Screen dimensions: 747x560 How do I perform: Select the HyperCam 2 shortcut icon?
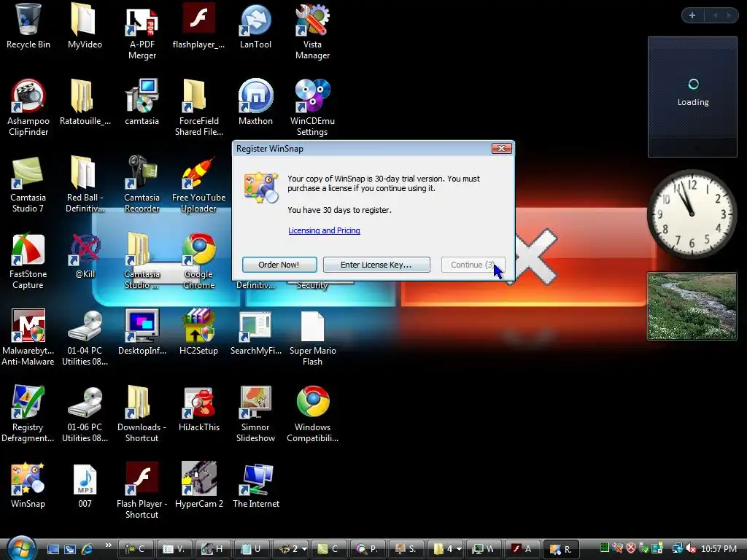pyautogui.click(x=198, y=478)
